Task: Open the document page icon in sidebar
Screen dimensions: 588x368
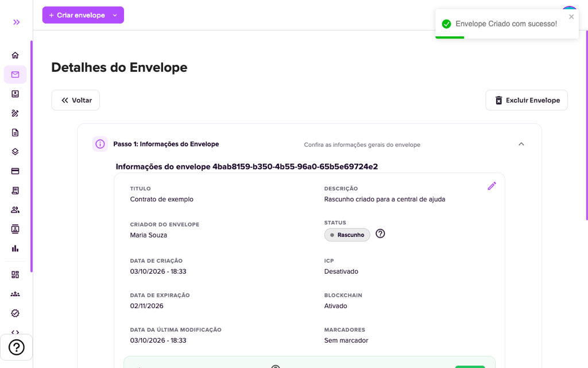Action: 15,133
